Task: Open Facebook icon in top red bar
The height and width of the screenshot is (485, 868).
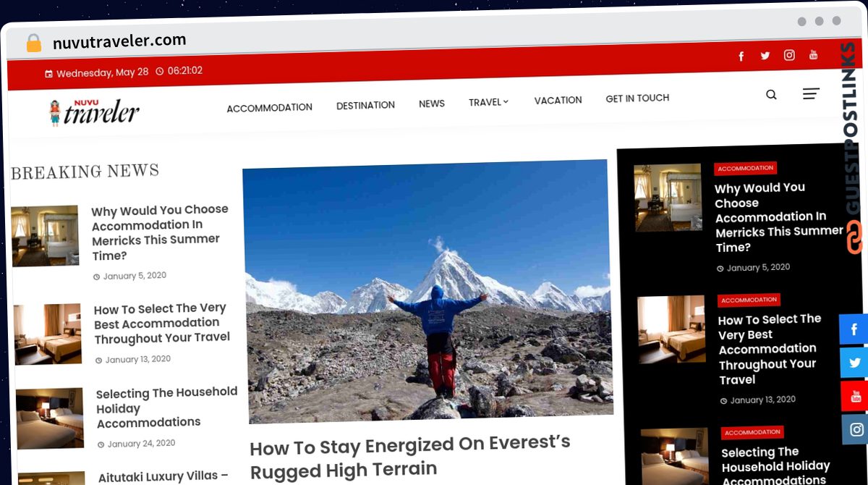Action: pyautogui.click(x=741, y=56)
